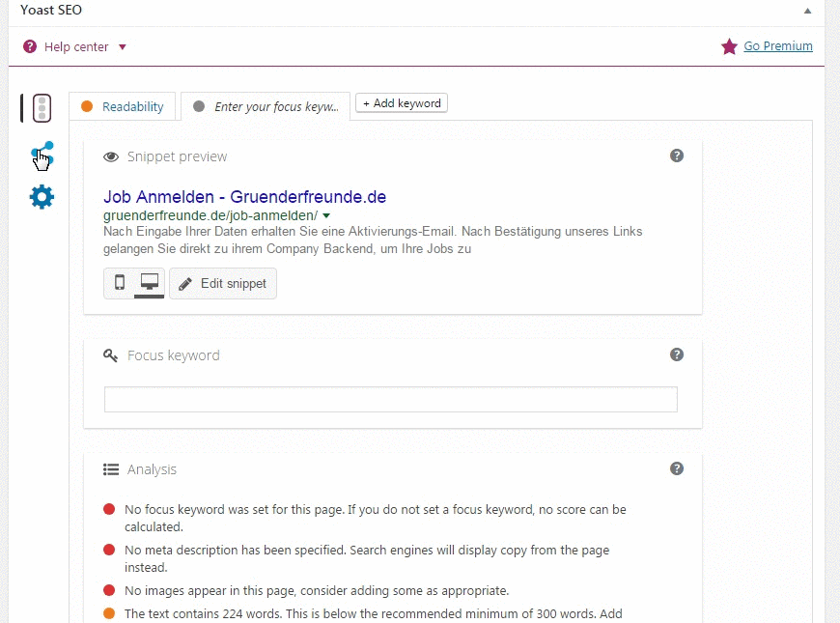This screenshot has width=840, height=623.
Task: Click the Help center question mark icon
Action: pos(30,46)
